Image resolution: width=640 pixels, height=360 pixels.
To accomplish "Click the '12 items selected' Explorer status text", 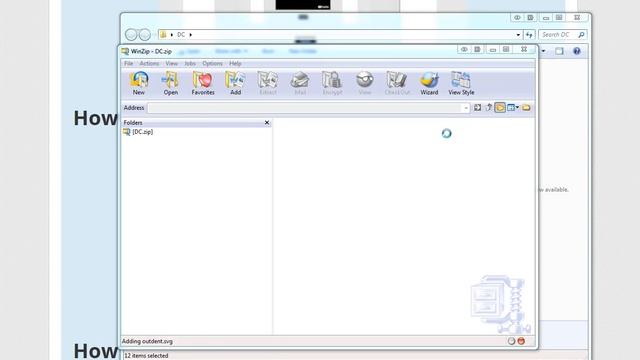I will (146, 356).
